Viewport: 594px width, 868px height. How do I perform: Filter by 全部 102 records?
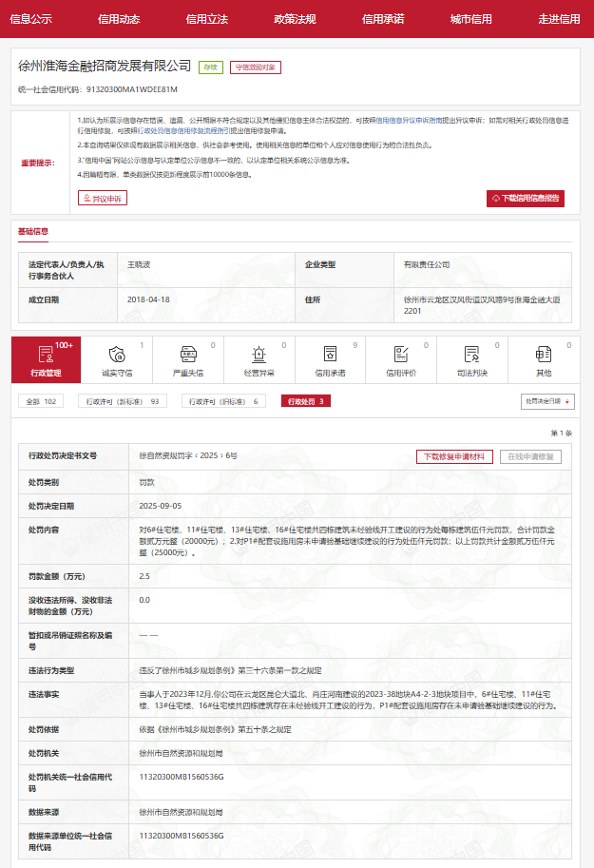click(x=41, y=401)
